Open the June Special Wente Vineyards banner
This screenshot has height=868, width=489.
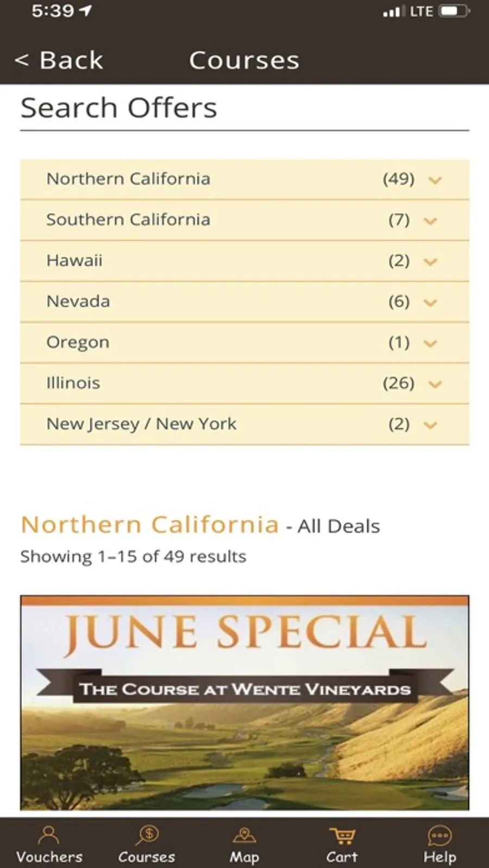click(x=244, y=702)
